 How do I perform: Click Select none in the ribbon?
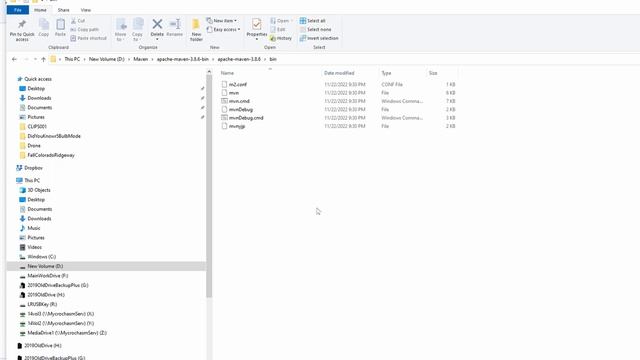pos(316,29)
